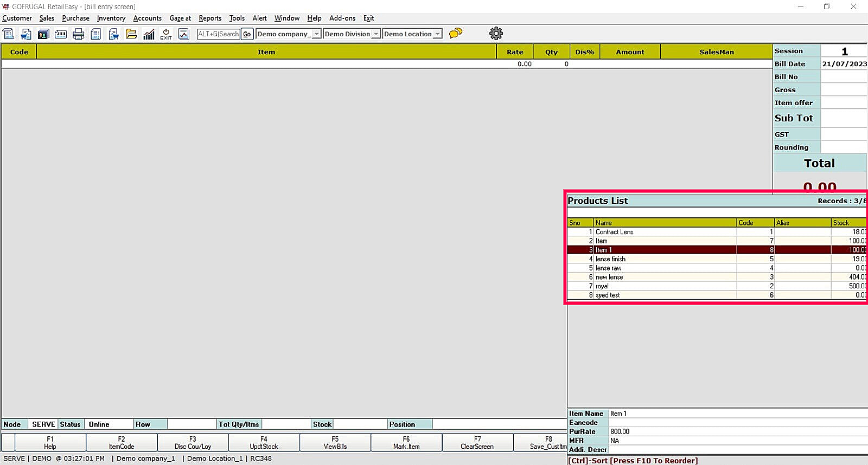The image size is (868, 465).
Task: Select the product row named Item
Action: [x=717, y=241]
